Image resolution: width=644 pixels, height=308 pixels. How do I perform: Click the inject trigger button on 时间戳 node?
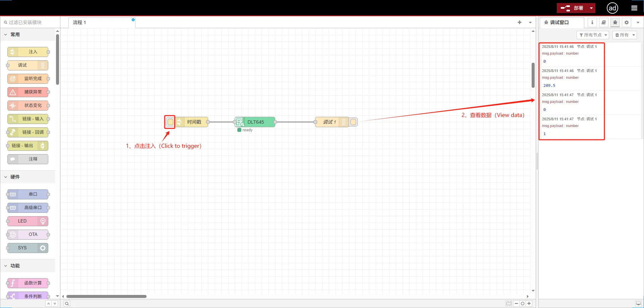(170, 122)
